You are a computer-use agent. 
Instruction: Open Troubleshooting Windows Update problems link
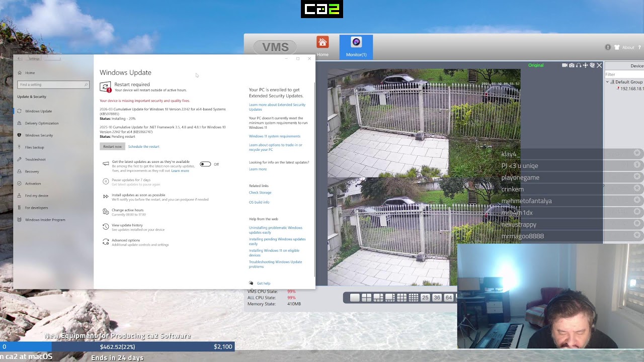coord(276,264)
